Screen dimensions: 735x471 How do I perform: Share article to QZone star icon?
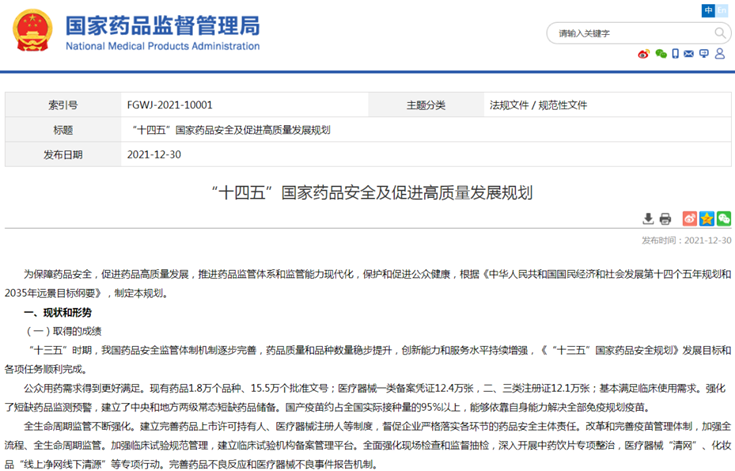click(706, 218)
